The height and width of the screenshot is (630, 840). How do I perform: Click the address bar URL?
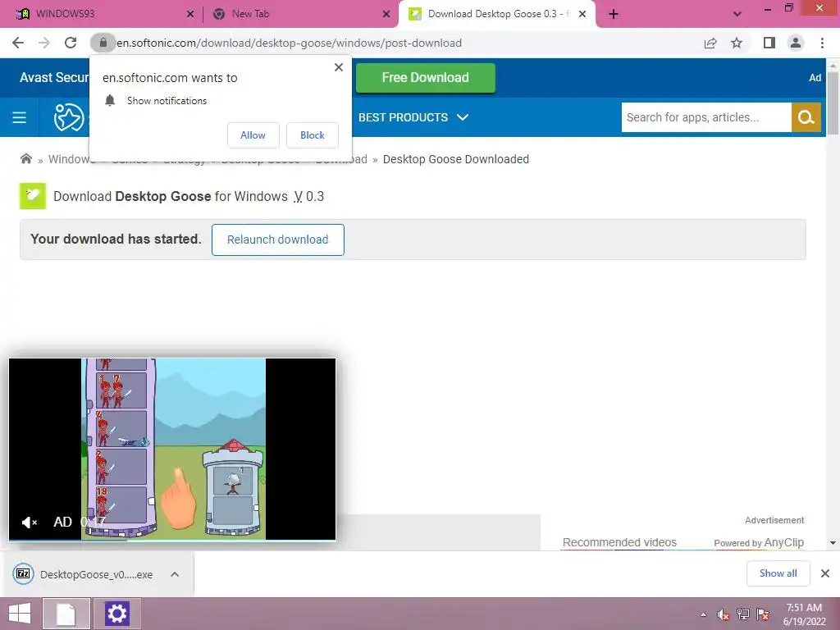pos(290,43)
